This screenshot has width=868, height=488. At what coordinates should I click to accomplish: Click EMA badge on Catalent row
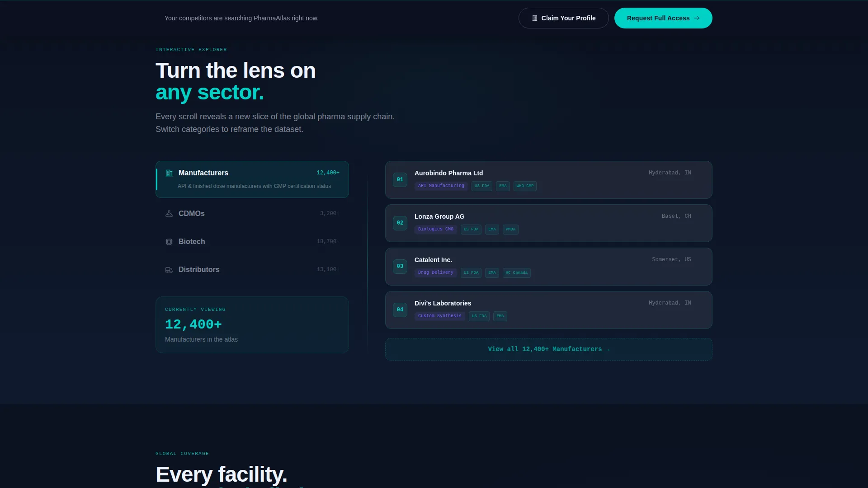492,273
